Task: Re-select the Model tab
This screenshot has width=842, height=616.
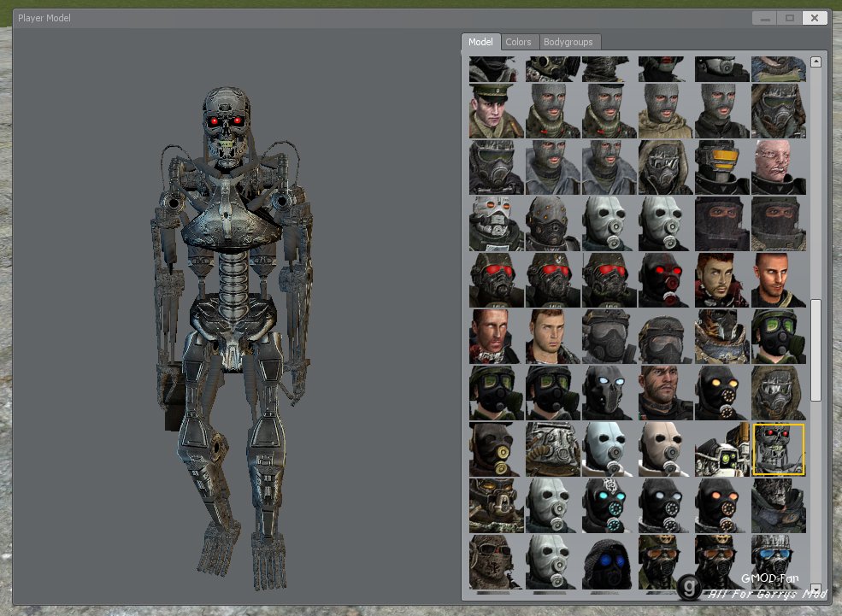Action: coord(480,41)
